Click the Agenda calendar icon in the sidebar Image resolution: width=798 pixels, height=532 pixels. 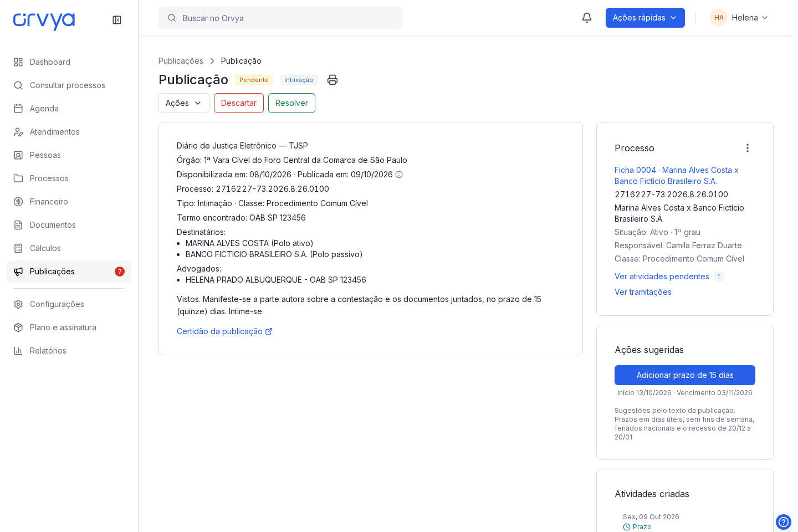click(18, 109)
